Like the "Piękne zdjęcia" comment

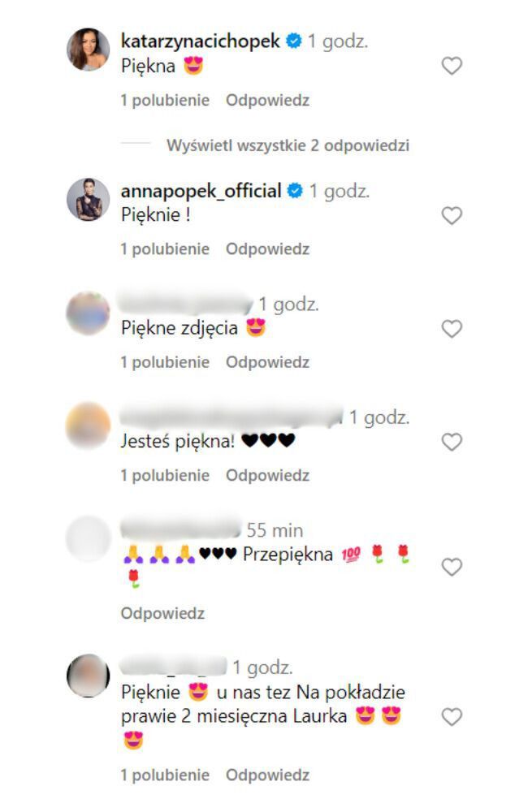(x=452, y=328)
